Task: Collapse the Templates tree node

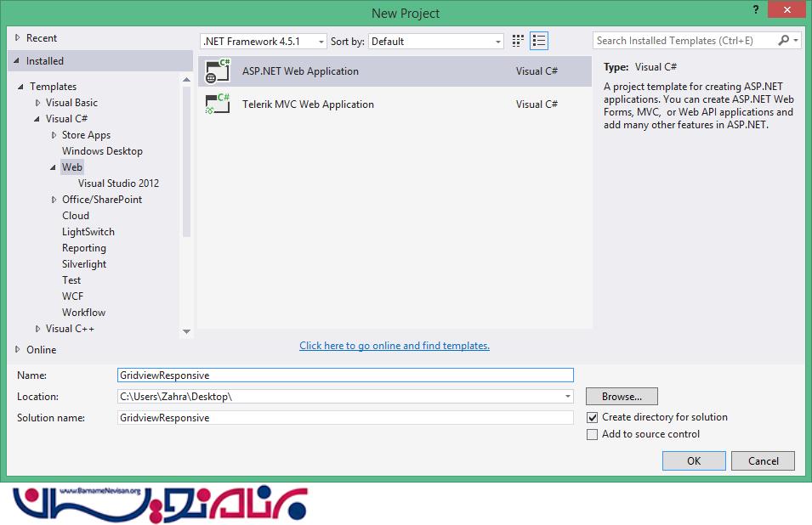Action: tap(20, 87)
